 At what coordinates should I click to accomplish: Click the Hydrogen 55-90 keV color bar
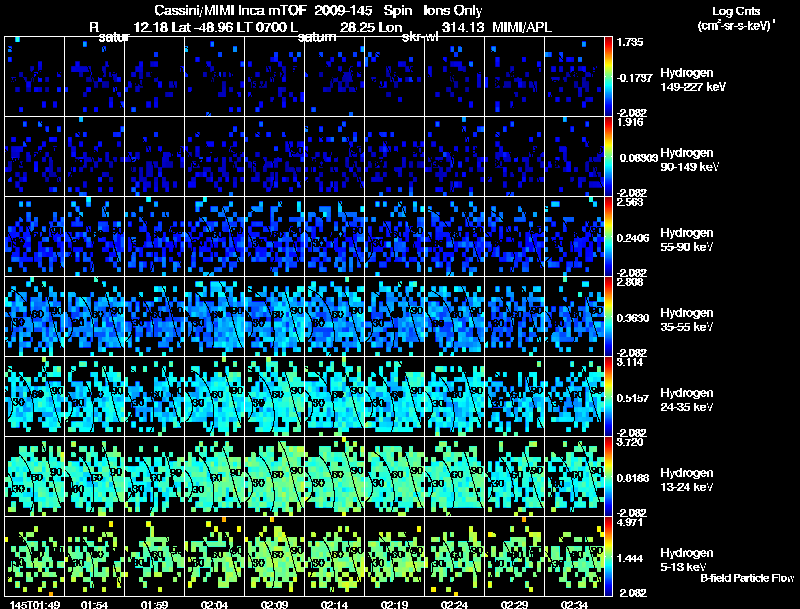click(608, 237)
